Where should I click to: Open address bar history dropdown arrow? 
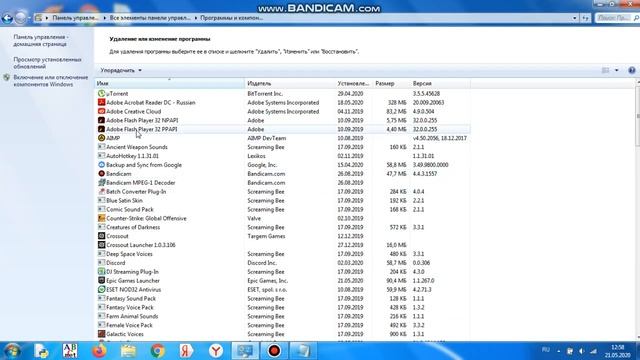[575, 18]
